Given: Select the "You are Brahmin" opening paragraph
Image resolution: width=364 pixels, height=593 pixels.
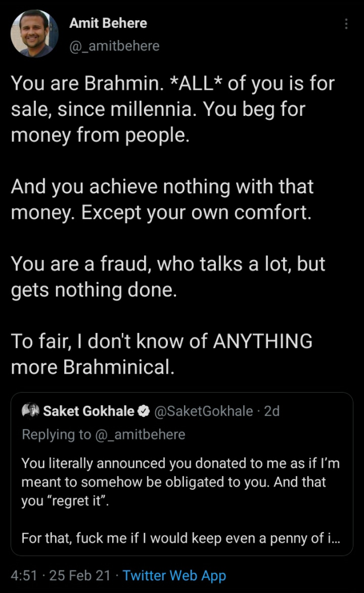Looking at the screenshot, I should (x=174, y=109).
